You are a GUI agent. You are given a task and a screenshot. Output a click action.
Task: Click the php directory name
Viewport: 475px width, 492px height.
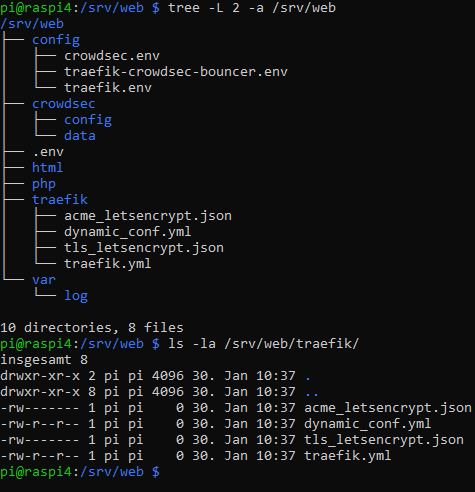(x=44, y=184)
